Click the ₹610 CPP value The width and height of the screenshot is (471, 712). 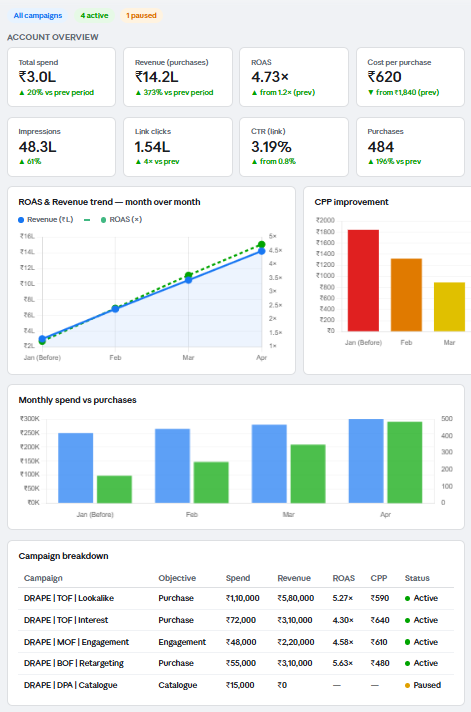click(x=379, y=642)
